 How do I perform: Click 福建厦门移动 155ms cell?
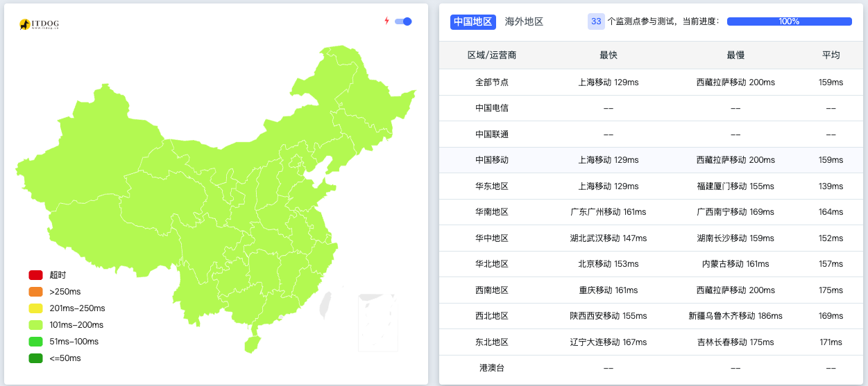click(x=735, y=186)
